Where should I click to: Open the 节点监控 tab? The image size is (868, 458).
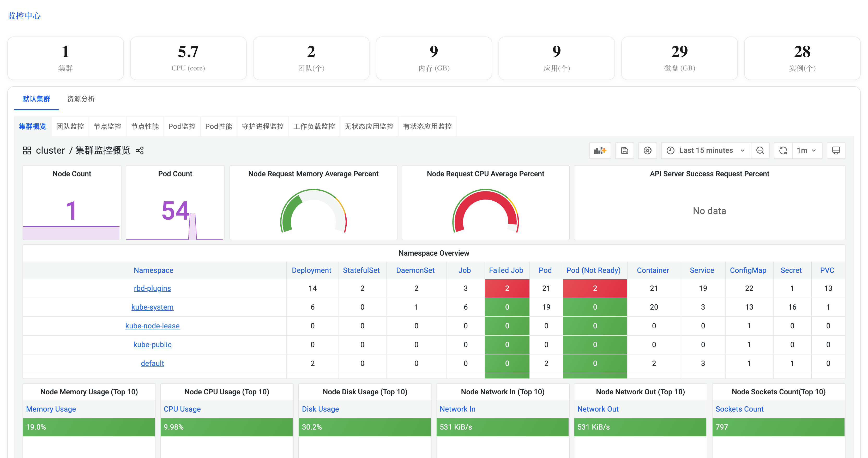pyautogui.click(x=107, y=126)
